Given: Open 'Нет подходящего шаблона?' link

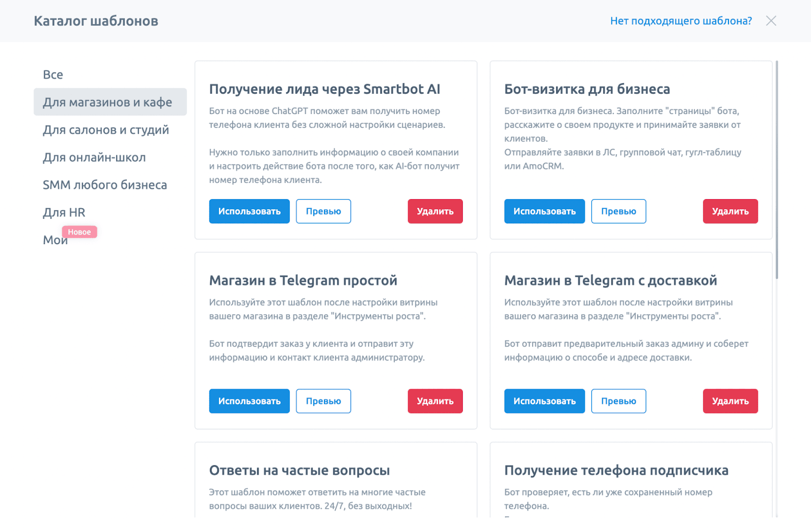Looking at the screenshot, I should pyautogui.click(x=681, y=21).
